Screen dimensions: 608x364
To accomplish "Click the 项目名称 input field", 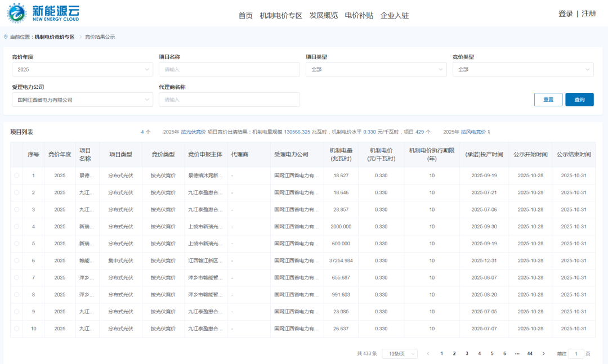I will [229, 69].
